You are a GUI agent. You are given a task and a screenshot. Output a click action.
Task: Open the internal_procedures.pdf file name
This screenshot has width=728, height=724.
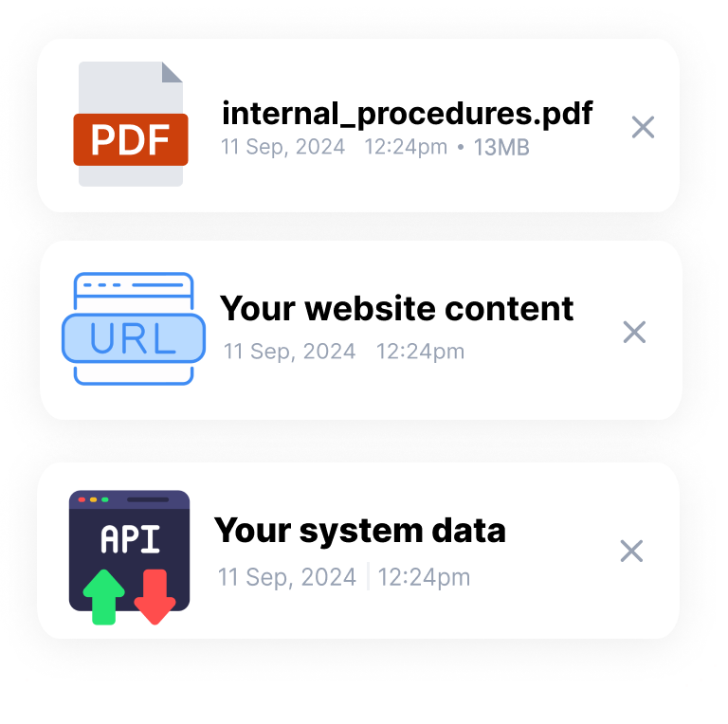[x=407, y=114]
